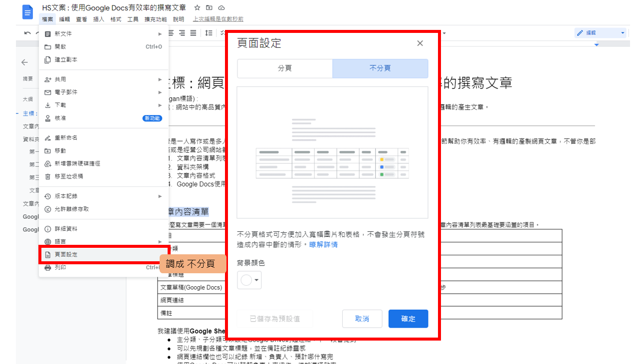Open the background color dropdown
Viewport: 643px width, 364px height.
249,280
